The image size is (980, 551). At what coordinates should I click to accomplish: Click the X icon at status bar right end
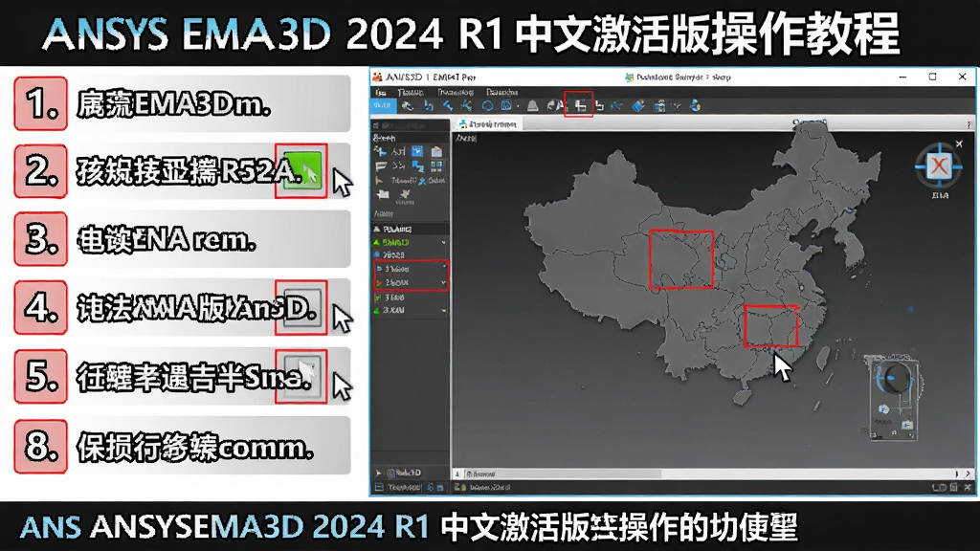(x=968, y=487)
